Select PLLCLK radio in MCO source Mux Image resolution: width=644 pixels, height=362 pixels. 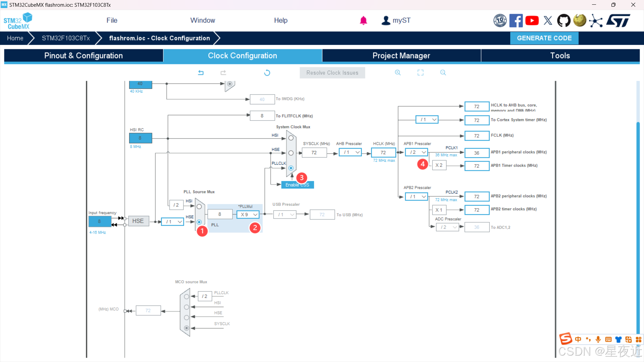click(x=186, y=297)
